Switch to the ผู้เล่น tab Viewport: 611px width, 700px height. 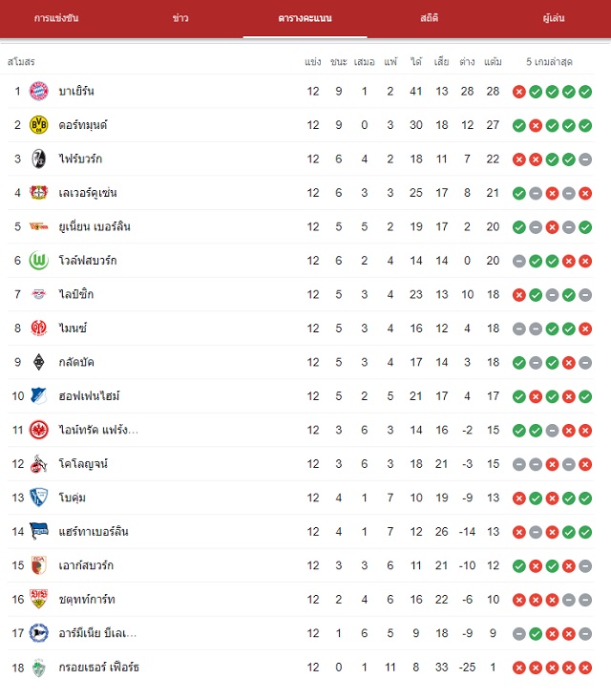click(554, 18)
